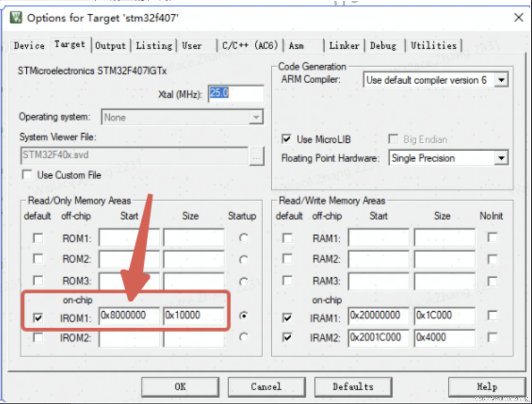Click the Defaults button
This screenshot has height=404, width=532.
point(353,387)
